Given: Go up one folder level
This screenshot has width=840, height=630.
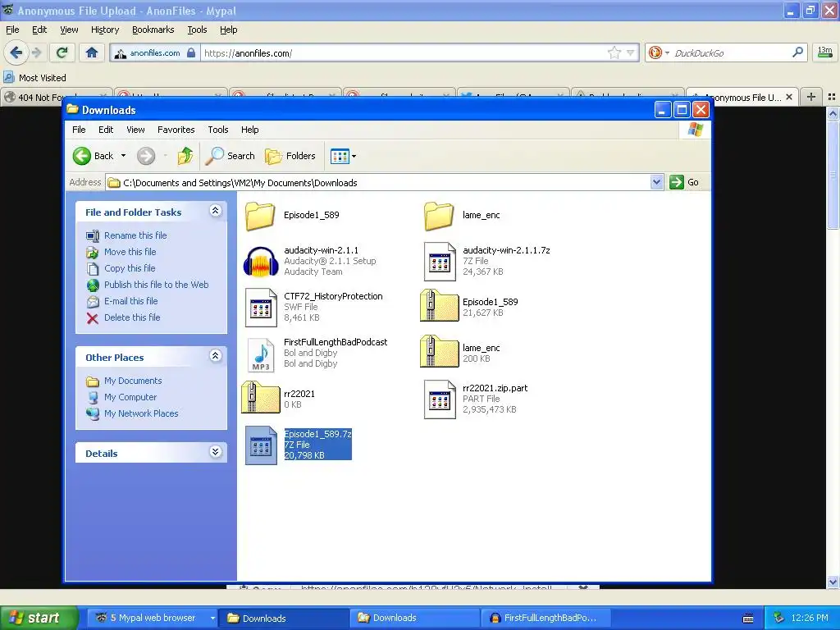Looking at the screenshot, I should [185, 156].
